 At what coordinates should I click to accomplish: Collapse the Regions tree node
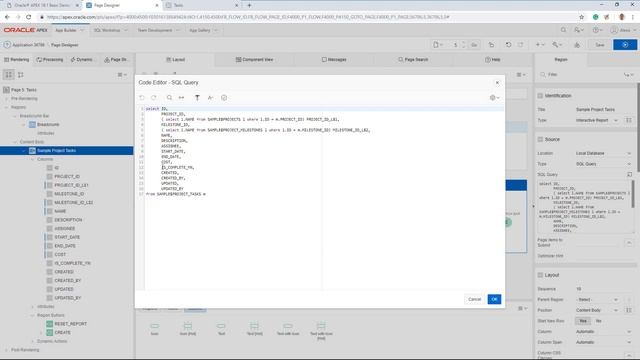[7, 107]
